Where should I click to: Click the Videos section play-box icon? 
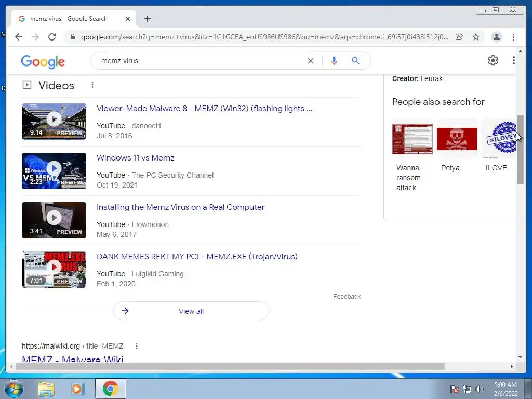(x=27, y=85)
